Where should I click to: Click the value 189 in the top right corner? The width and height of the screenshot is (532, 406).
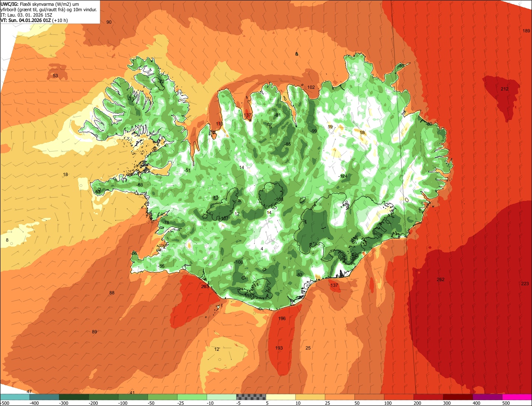click(526, 31)
